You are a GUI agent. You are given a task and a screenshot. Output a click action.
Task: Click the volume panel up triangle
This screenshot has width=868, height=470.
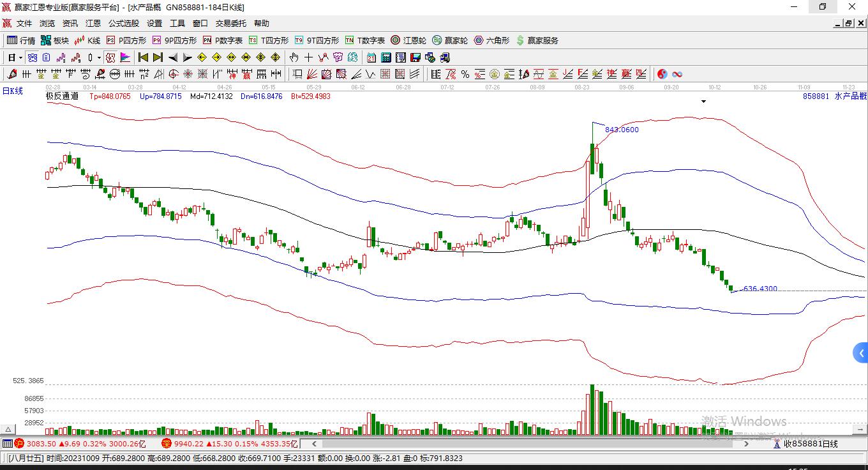coord(9,430)
